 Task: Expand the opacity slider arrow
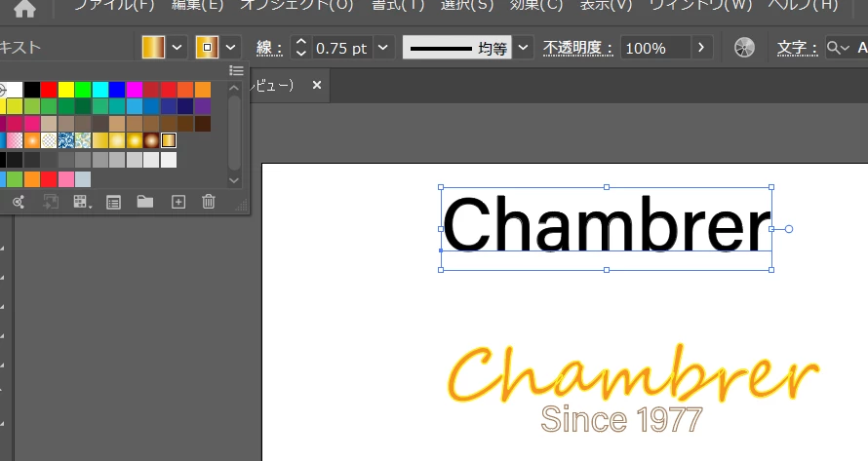point(701,48)
